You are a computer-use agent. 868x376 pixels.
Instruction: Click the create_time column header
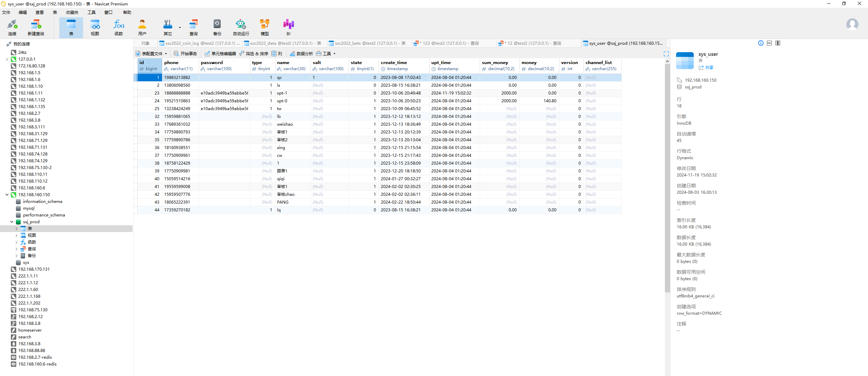pyautogui.click(x=404, y=66)
